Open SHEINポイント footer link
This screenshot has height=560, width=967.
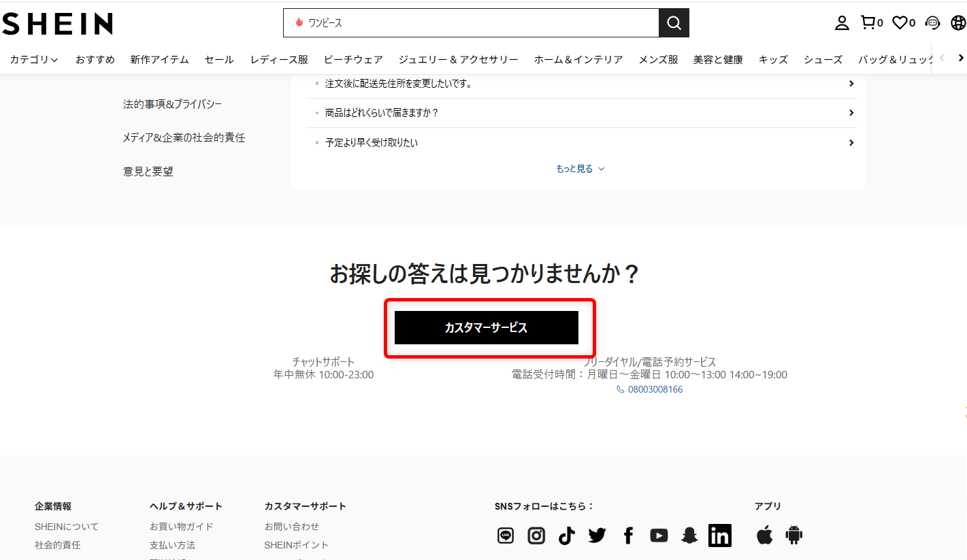tap(297, 545)
